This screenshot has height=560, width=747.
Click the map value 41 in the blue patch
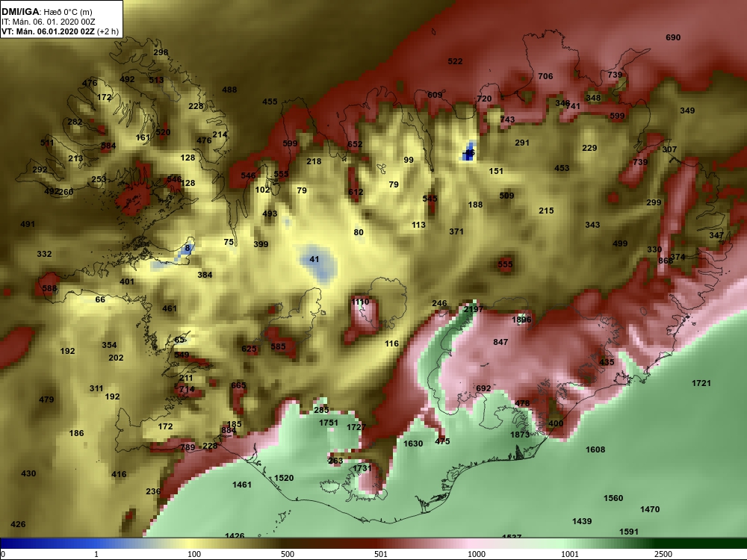click(x=314, y=260)
